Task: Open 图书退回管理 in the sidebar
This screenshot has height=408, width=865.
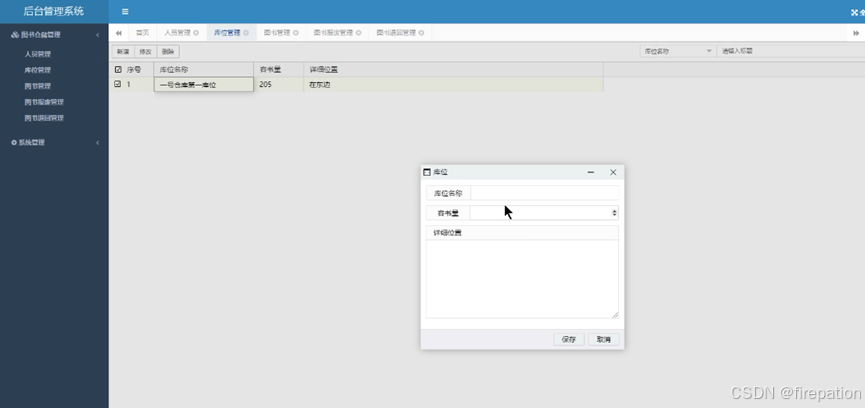Action: (x=44, y=119)
